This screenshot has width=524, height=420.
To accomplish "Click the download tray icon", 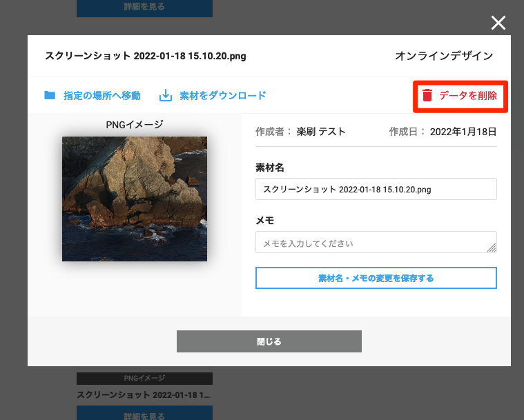I will click(166, 95).
